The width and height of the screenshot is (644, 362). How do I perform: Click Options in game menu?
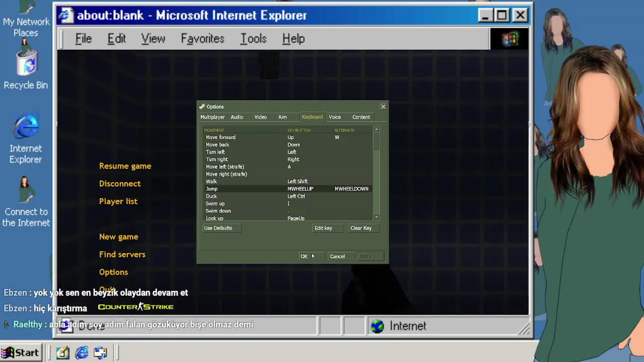[x=114, y=272]
